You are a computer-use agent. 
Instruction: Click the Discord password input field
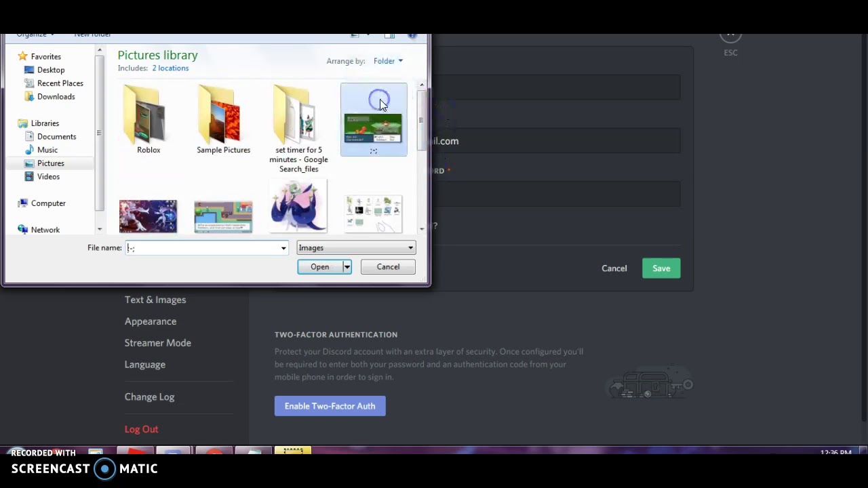(556, 194)
